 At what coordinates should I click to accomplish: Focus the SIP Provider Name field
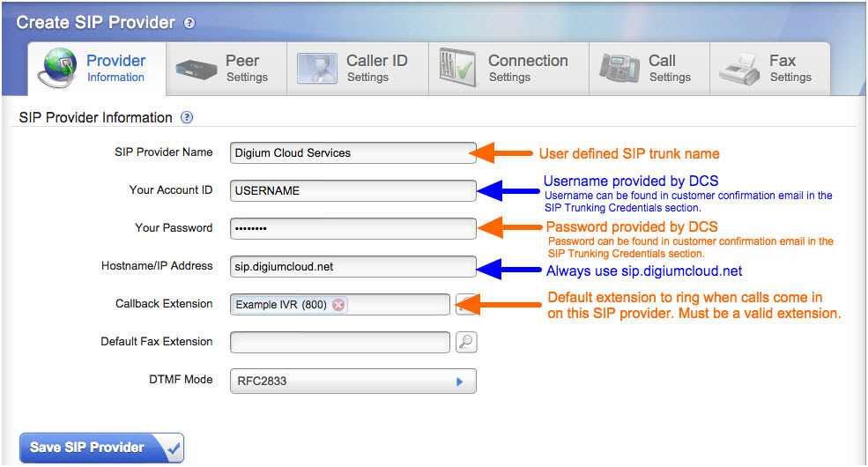point(353,152)
